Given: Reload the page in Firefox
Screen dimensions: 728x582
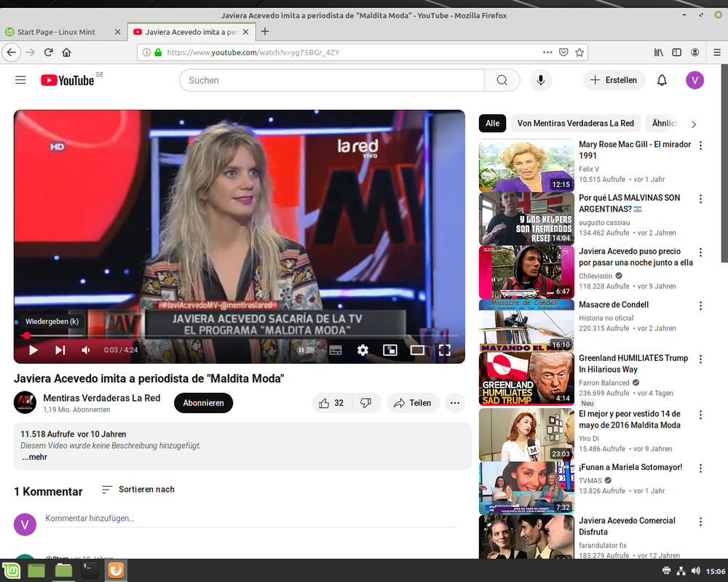Looking at the screenshot, I should click(x=48, y=52).
